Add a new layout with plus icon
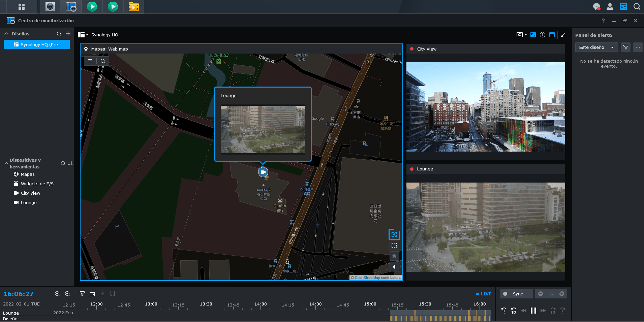644x322 pixels. (x=68, y=34)
